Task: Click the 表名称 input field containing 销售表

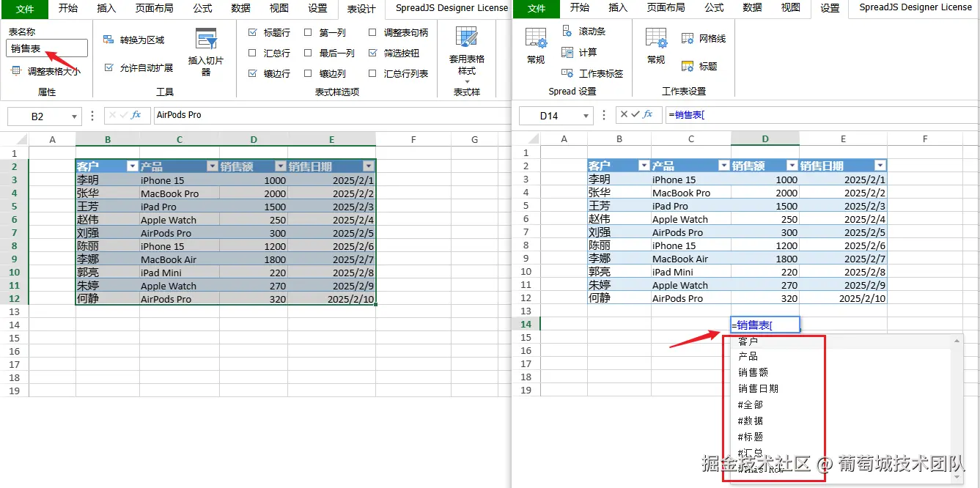Action: tap(47, 48)
